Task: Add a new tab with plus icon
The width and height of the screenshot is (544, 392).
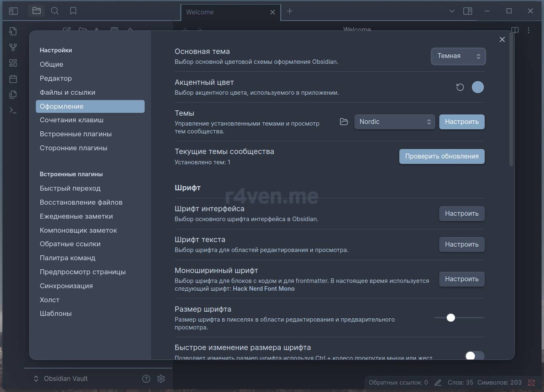Action: 290,11
